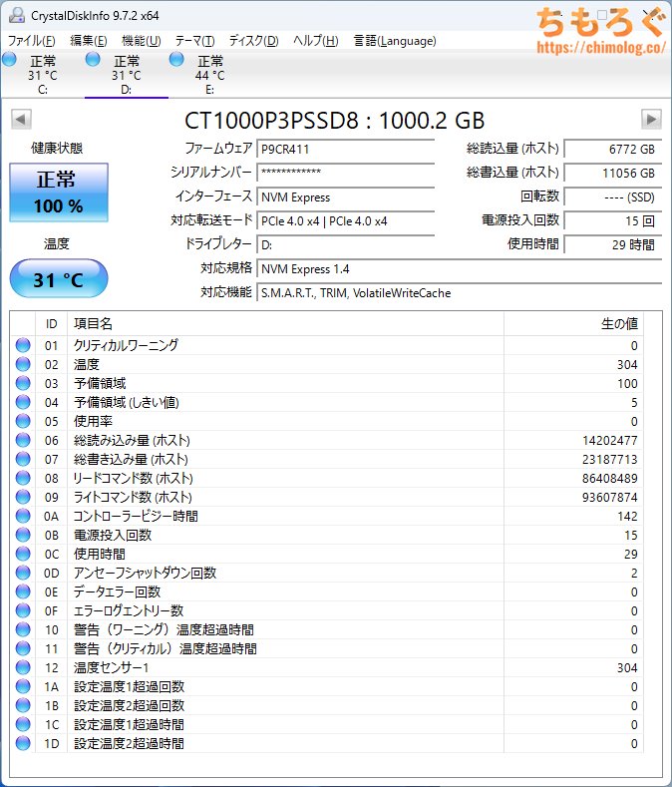The width and height of the screenshot is (672, 787).
Task: Click status circle for 使用率 row
Action: click(x=23, y=421)
